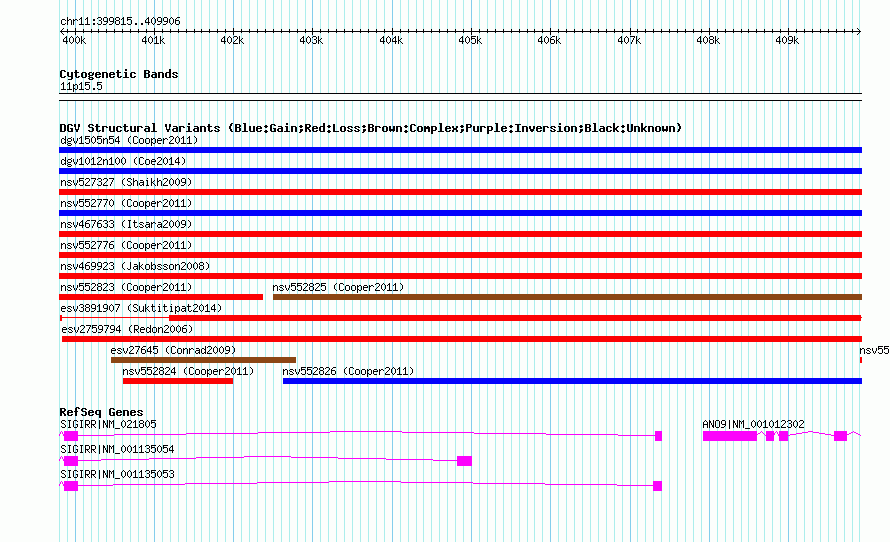Select the last exon of SIGIRR NM_021805
The image size is (890, 542).
point(658,436)
